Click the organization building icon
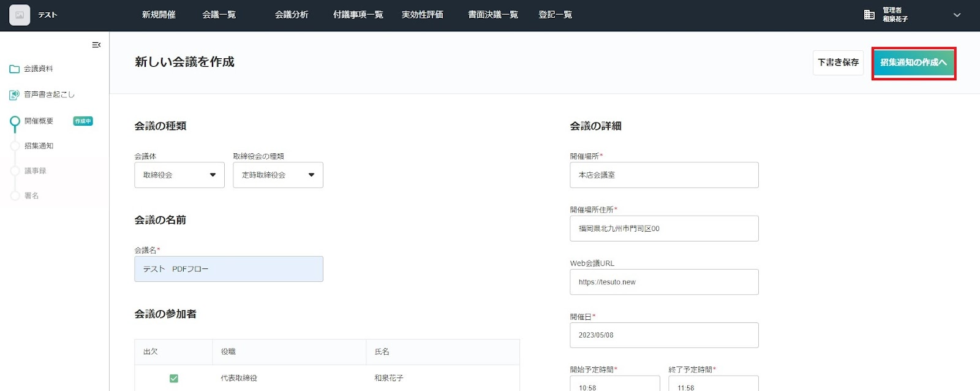Image resolution: width=980 pixels, height=391 pixels. [869, 15]
